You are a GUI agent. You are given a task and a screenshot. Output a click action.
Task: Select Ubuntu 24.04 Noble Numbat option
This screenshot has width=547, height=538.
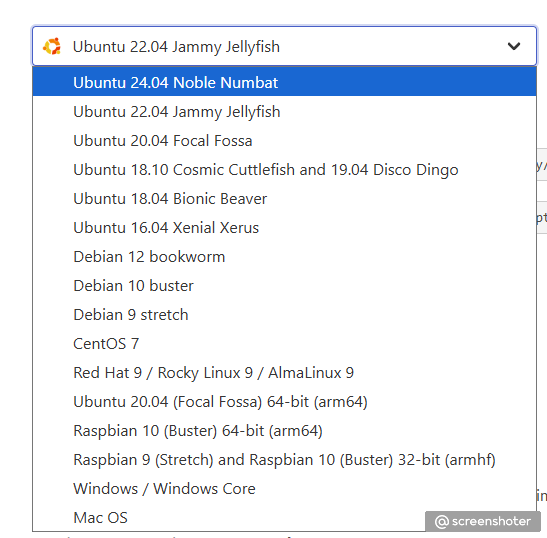[284, 82]
